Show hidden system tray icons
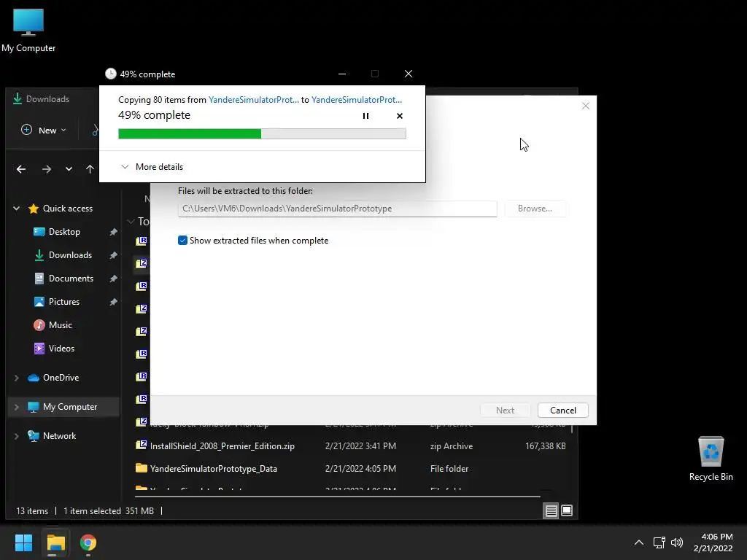Viewport: 747px width, 560px height. 639,542
